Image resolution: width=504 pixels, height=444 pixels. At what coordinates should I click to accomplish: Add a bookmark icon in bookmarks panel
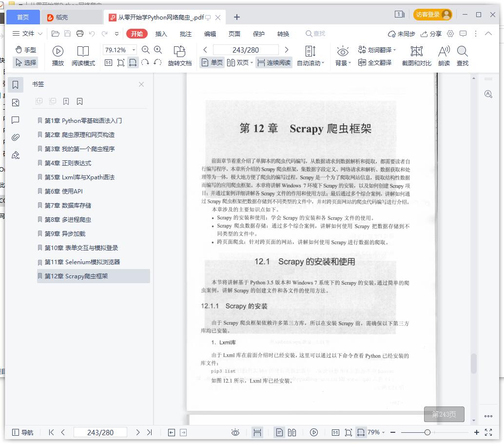[66, 101]
